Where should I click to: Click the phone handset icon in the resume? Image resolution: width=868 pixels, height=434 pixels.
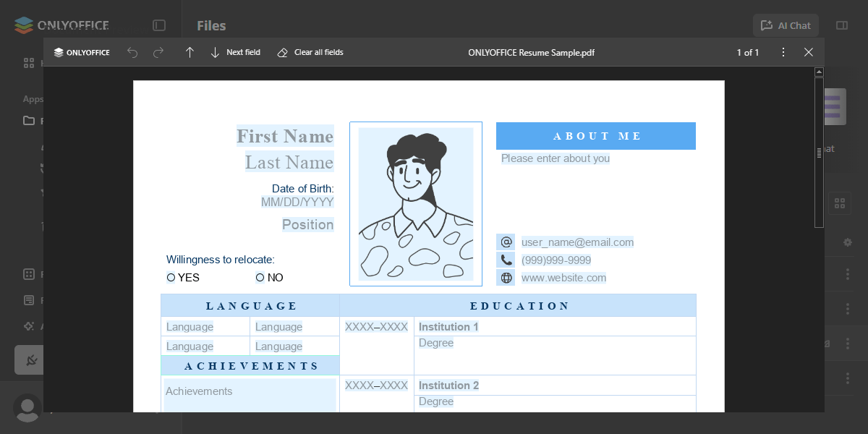coord(506,260)
